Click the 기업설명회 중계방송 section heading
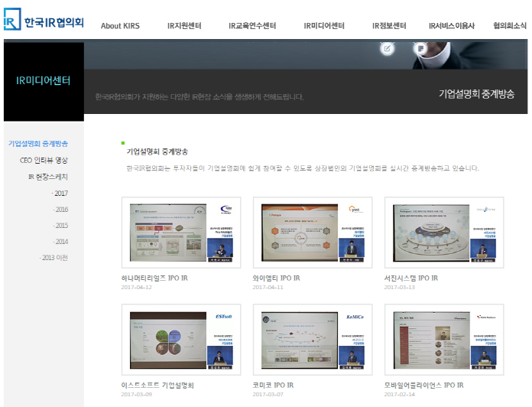 pos(157,151)
